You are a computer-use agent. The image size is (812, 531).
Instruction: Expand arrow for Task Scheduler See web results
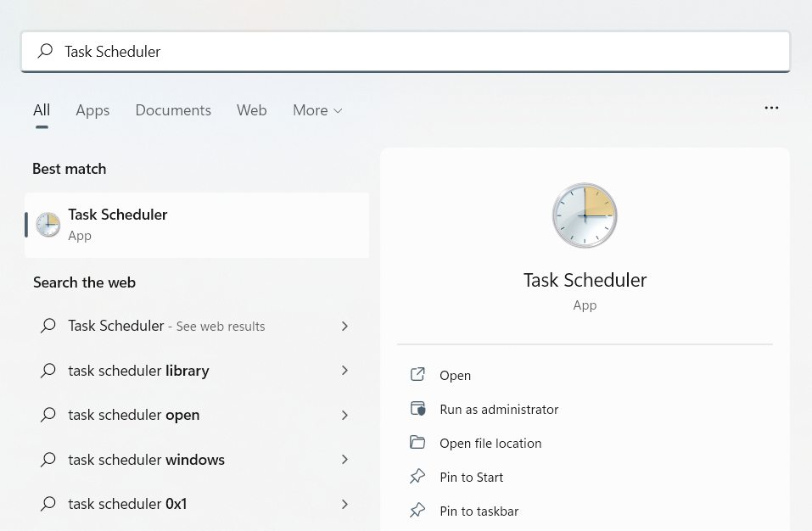344,326
